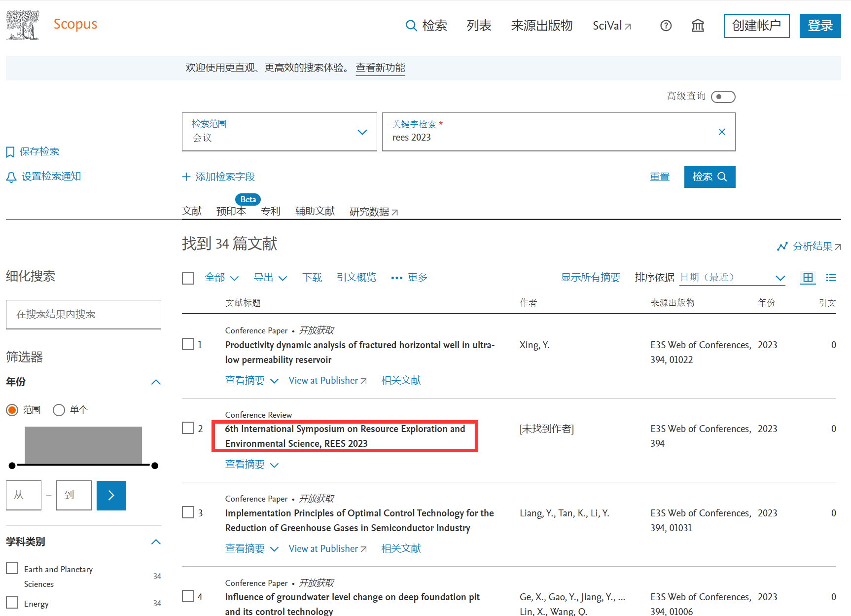Open the 文献 tab
This screenshot has width=851, height=616.
point(192,211)
